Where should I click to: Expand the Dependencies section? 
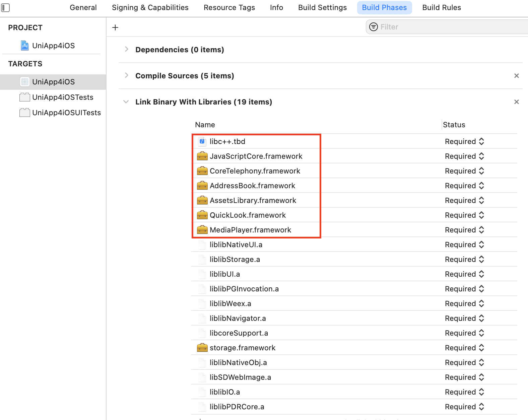[x=126, y=49]
